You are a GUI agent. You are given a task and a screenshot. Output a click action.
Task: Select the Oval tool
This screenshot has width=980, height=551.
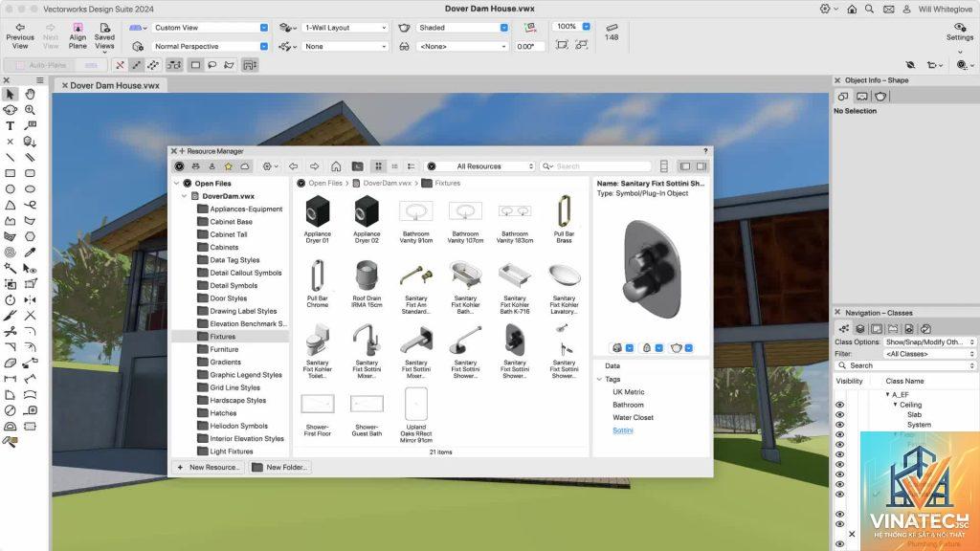point(30,188)
